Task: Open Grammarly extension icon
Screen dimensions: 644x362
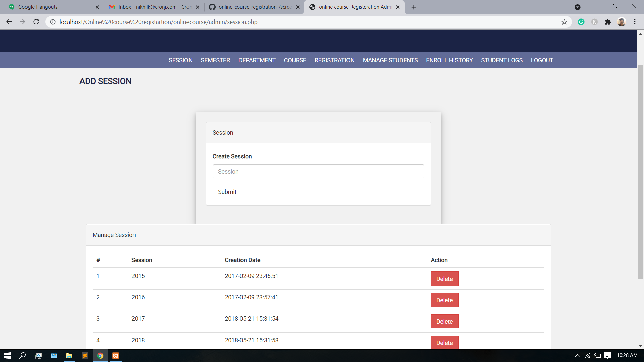Action: 581,22
